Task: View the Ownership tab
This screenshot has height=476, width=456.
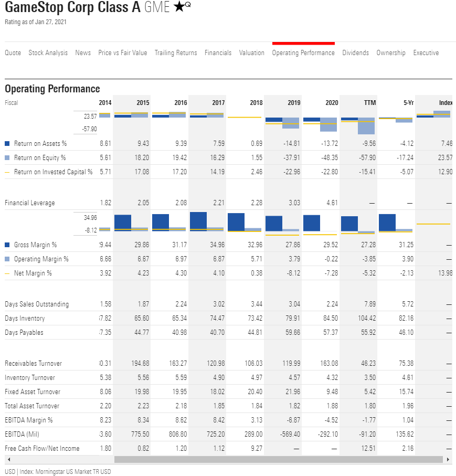Action: [390, 53]
